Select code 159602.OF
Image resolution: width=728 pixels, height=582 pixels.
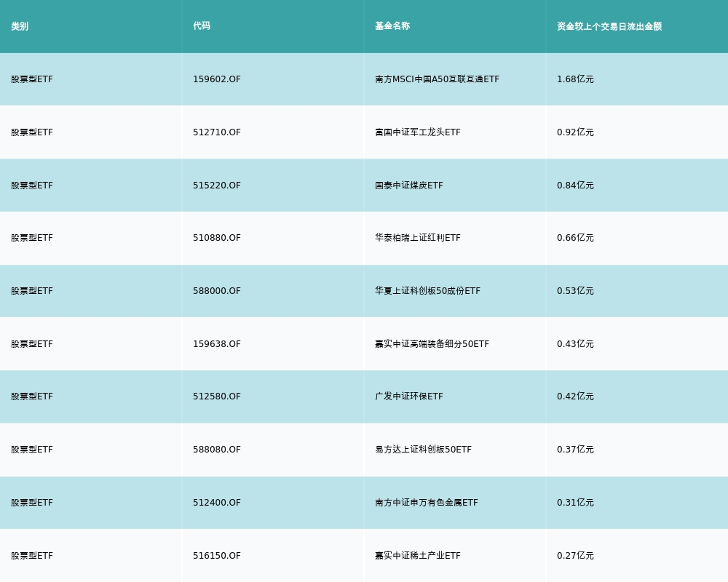[x=217, y=79]
